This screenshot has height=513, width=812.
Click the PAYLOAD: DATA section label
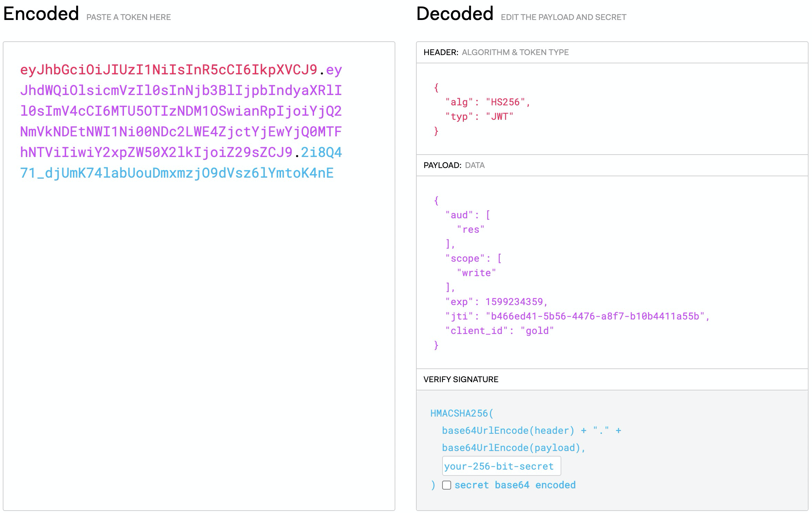(454, 165)
